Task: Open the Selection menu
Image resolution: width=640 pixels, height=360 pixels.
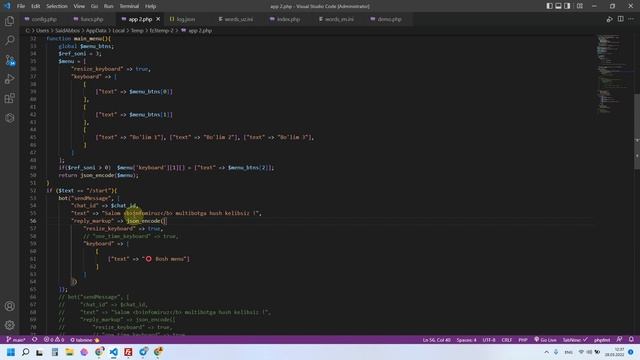Action: [57, 6]
